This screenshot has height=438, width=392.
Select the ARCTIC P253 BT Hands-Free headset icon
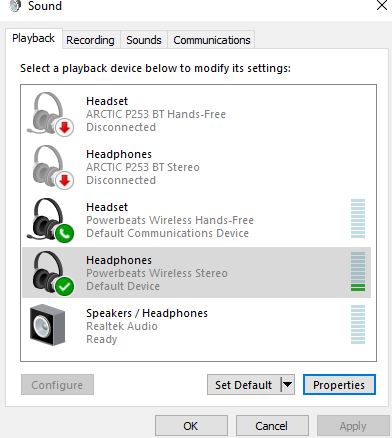[50, 114]
